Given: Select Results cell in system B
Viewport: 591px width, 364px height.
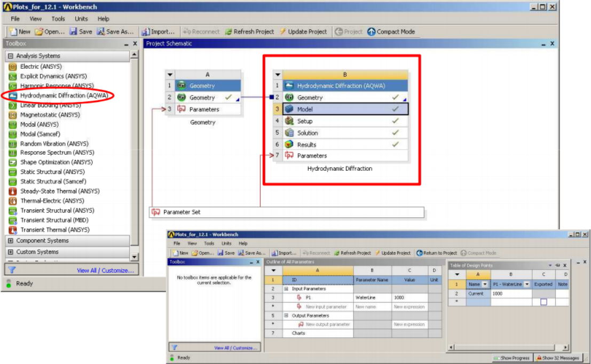Looking at the screenshot, I should pyautogui.click(x=345, y=144).
